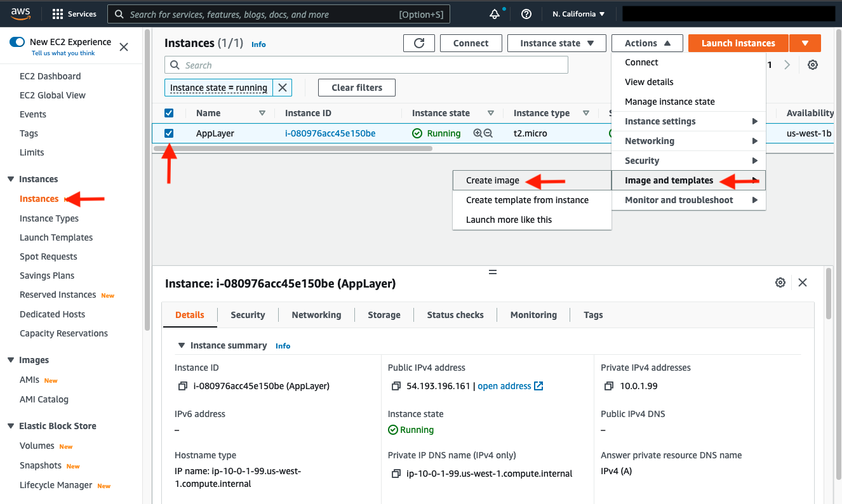Switch to the Status checks tab

coord(455,315)
